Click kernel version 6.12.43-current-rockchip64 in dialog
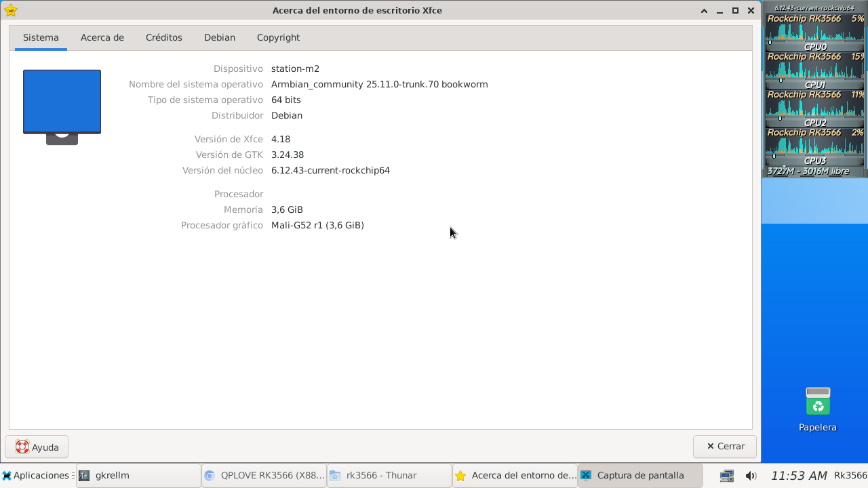 point(330,170)
